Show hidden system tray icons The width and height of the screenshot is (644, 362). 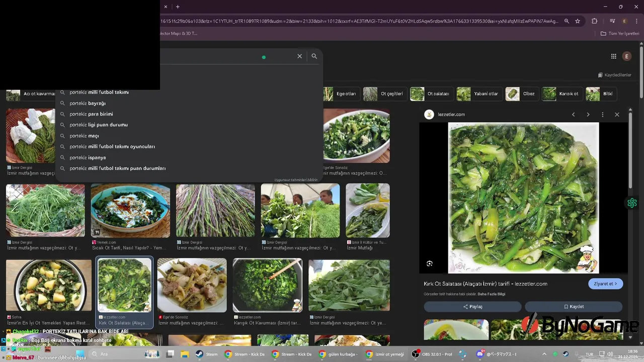[x=544, y=354]
